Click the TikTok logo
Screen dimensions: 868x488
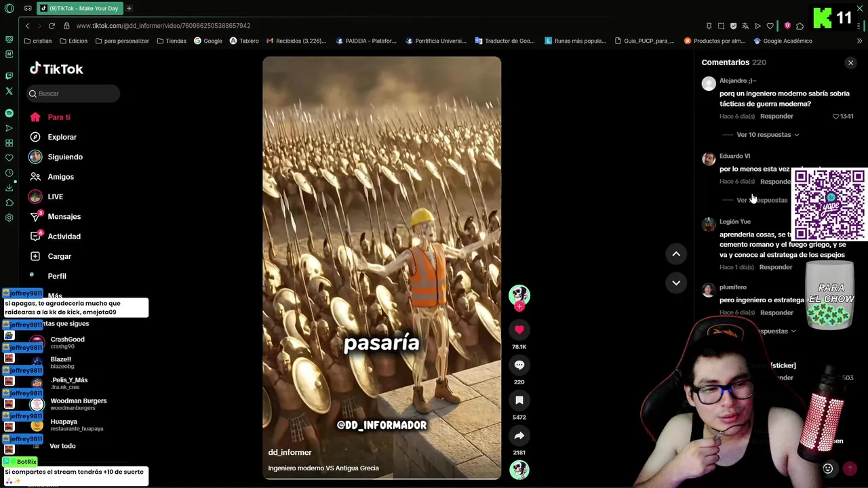pyautogui.click(x=56, y=69)
